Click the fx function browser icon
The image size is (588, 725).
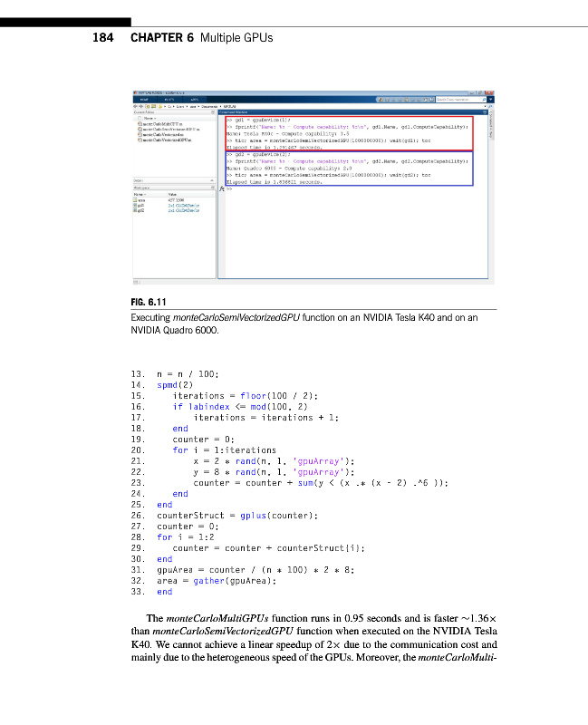tap(221, 188)
